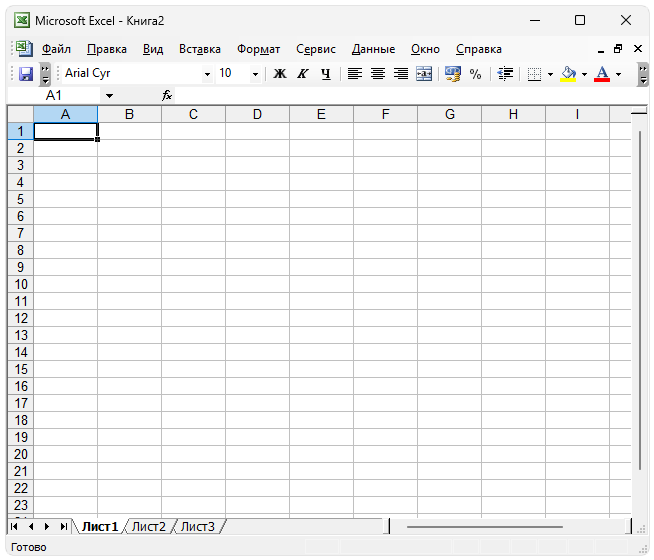This screenshot has width=654, height=560.
Task: Click the Save floppy disk icon
Action: (26, 74)
